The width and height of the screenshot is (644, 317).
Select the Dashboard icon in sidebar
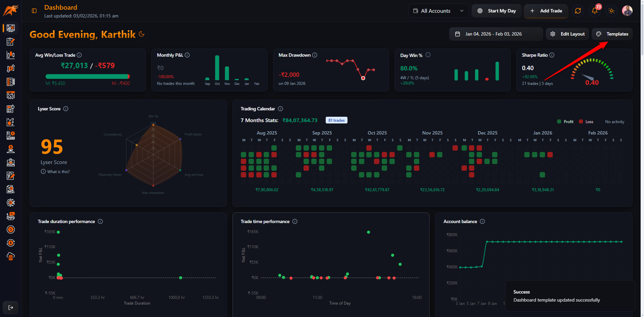tap(11, 28)
